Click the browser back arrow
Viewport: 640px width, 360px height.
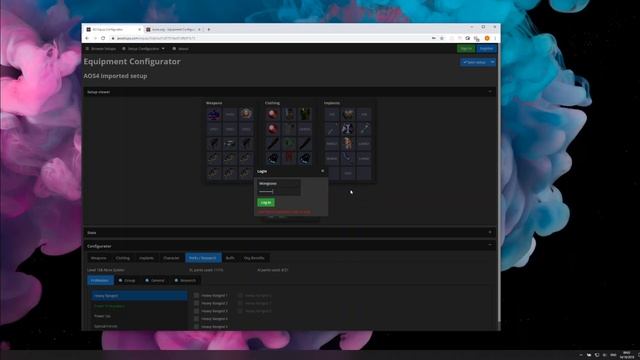[x=87, y=38]
